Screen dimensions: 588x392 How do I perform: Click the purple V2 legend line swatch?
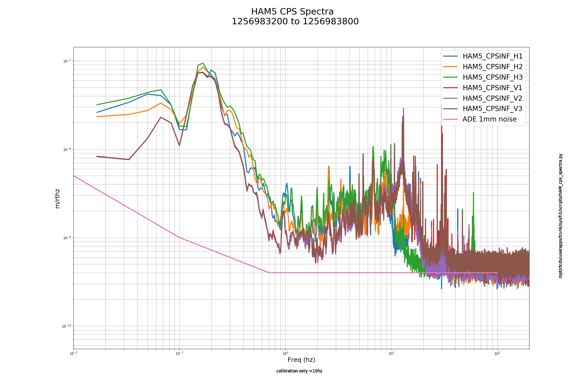click(451, 98)
